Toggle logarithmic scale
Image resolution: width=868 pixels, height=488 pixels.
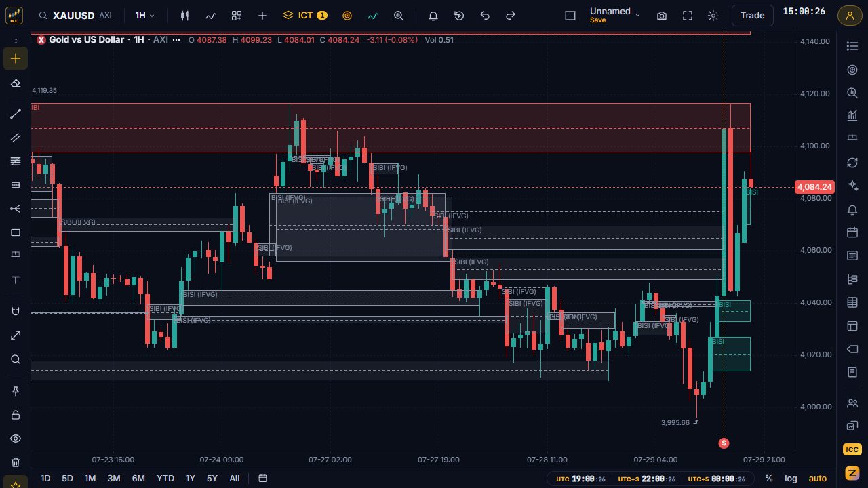pos(791,478)
